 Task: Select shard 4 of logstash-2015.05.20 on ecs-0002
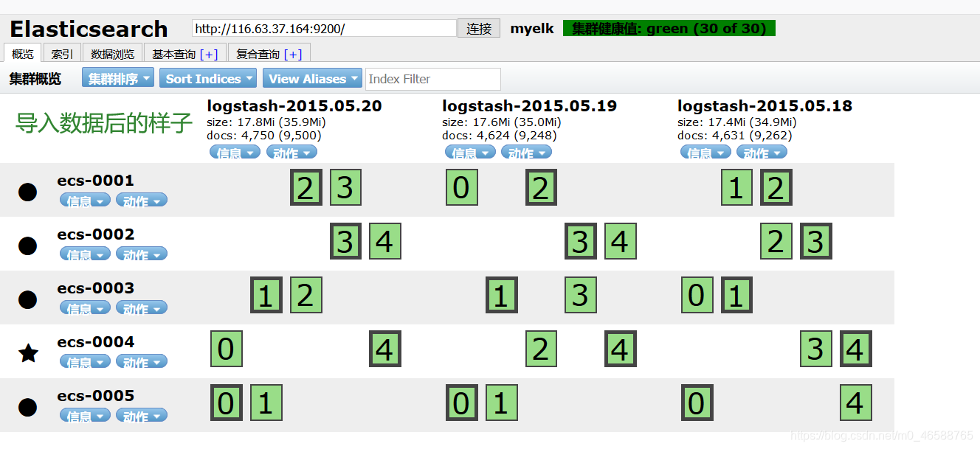(385, 241)
